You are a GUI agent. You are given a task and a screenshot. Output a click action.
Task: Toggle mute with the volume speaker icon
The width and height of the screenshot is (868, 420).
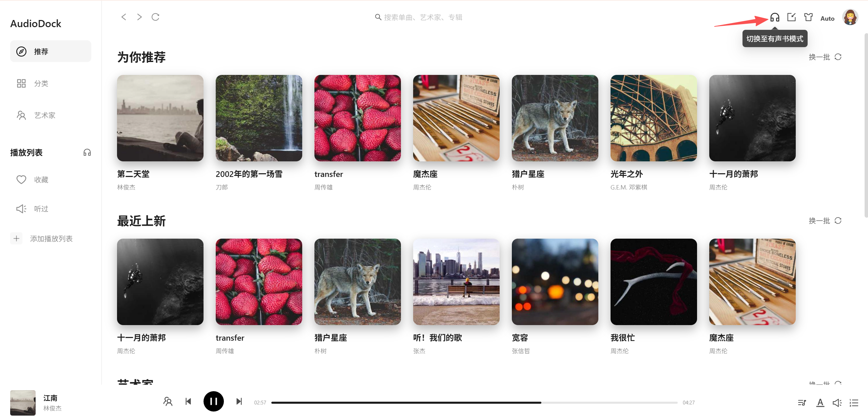837,402
